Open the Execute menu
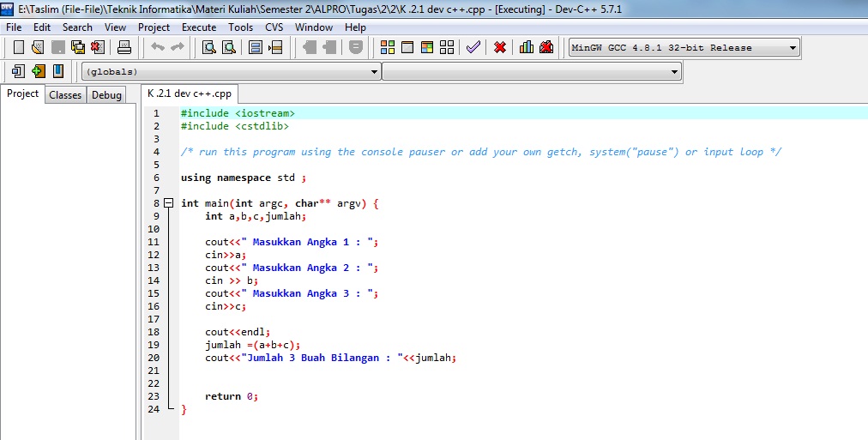This screenshot has width=868, height=440. click(199, 27)
